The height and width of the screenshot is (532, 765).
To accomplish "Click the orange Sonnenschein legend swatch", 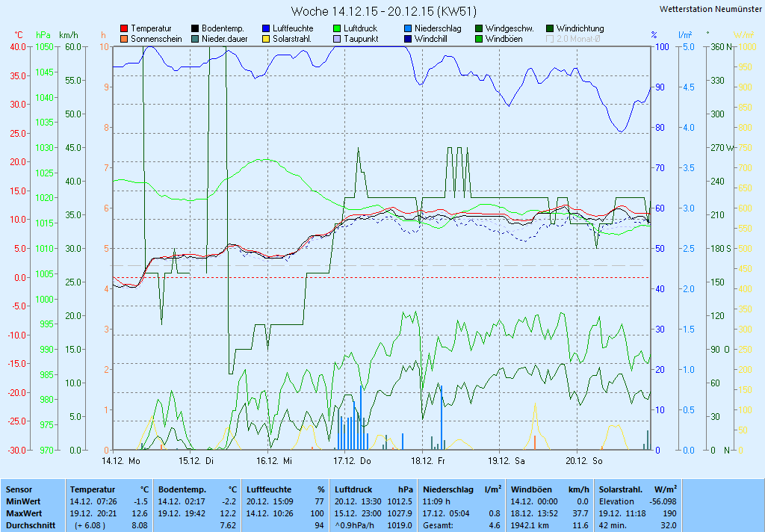I will pyautogui.click(x=124, y=39).
